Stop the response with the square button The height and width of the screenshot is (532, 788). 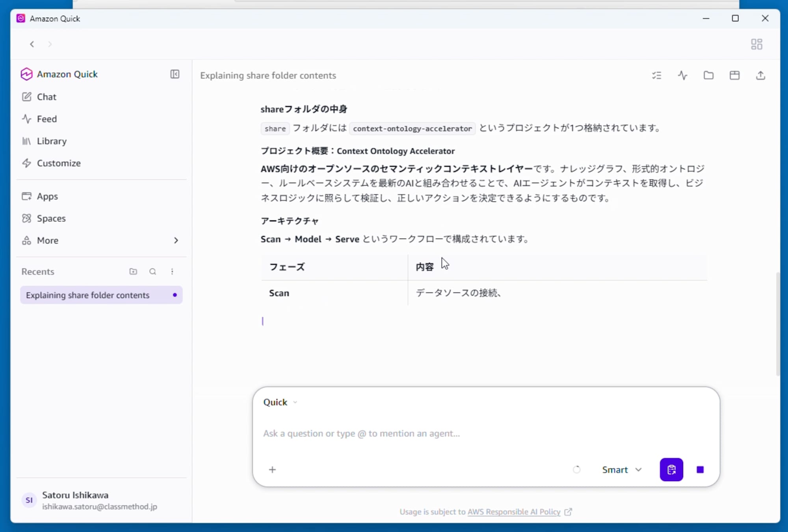(700, 469)
